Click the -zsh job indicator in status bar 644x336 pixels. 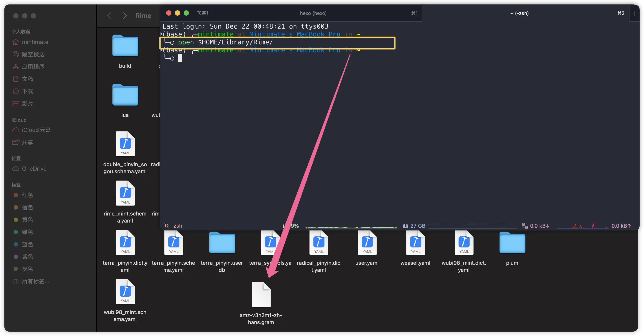173,226
